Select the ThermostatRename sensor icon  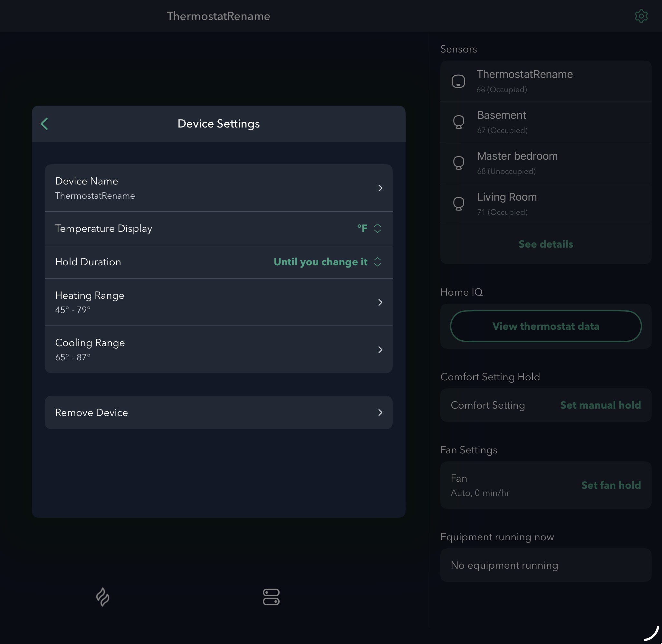(x=458, y=81)
